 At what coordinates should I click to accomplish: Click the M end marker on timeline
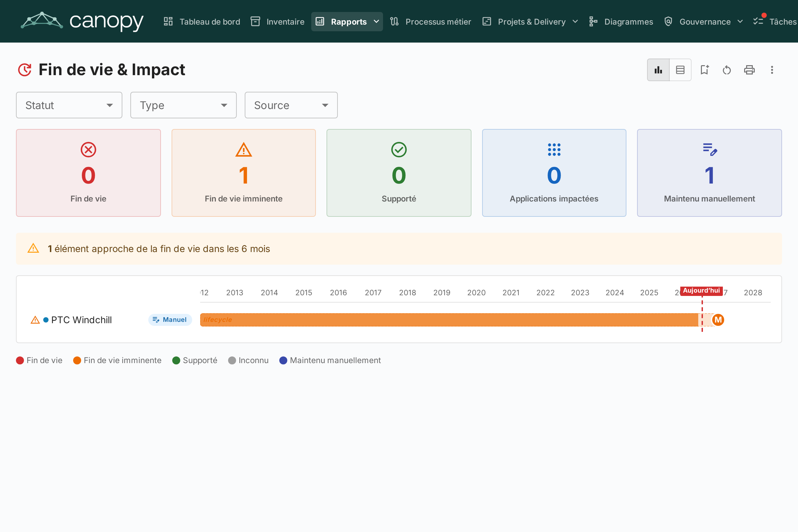point(718,320)
